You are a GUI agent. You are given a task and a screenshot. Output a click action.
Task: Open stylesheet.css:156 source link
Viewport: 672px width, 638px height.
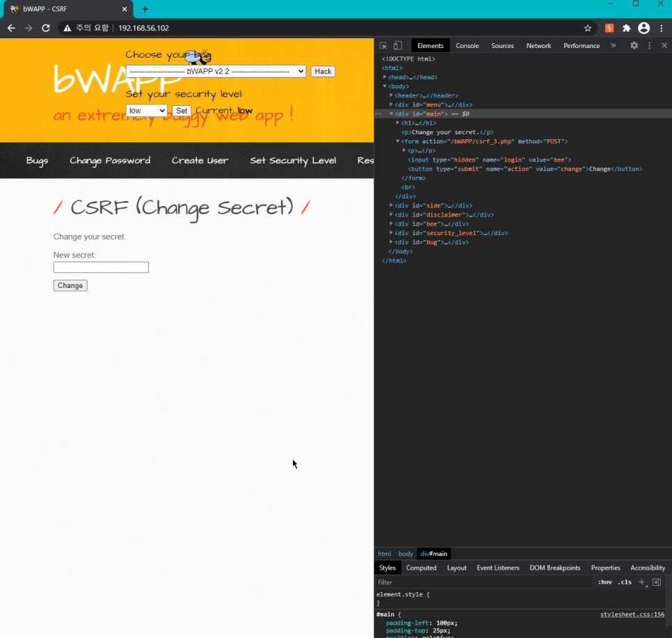coord(632,614)
